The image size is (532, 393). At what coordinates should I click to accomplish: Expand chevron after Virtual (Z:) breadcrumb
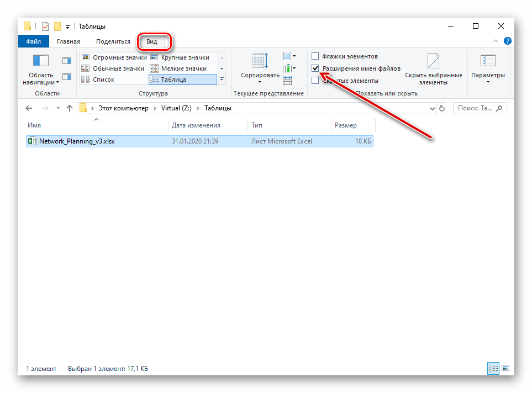[198, 108]
